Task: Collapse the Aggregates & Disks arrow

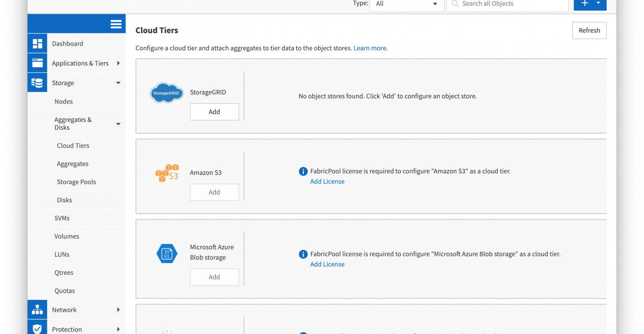Action: (118, 124)
